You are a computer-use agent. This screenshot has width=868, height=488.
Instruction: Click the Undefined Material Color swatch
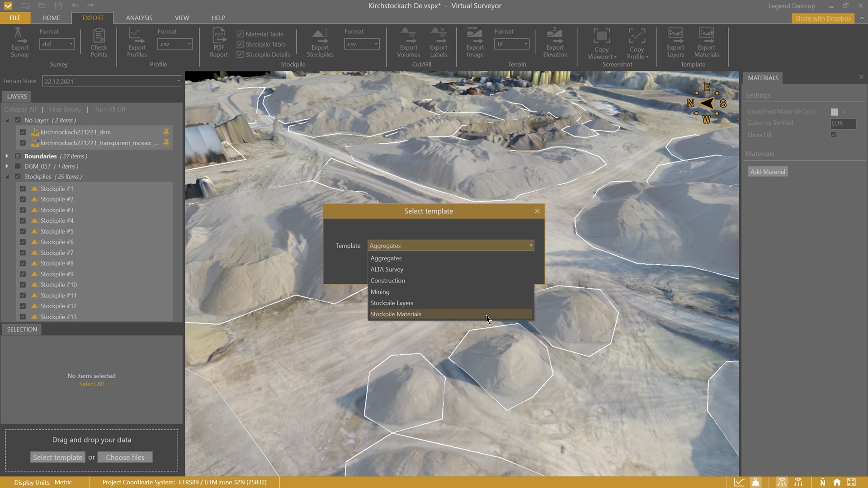tap(834, 112)
